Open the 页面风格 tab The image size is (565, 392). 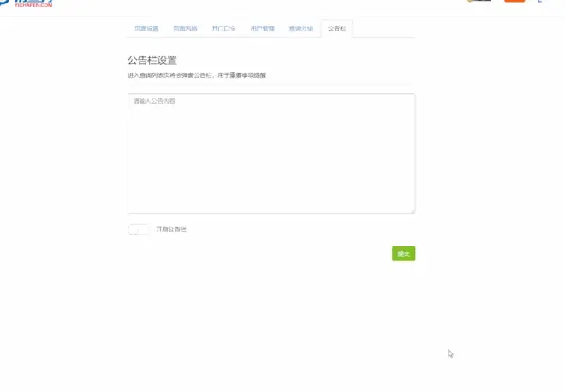pos(185,28)
